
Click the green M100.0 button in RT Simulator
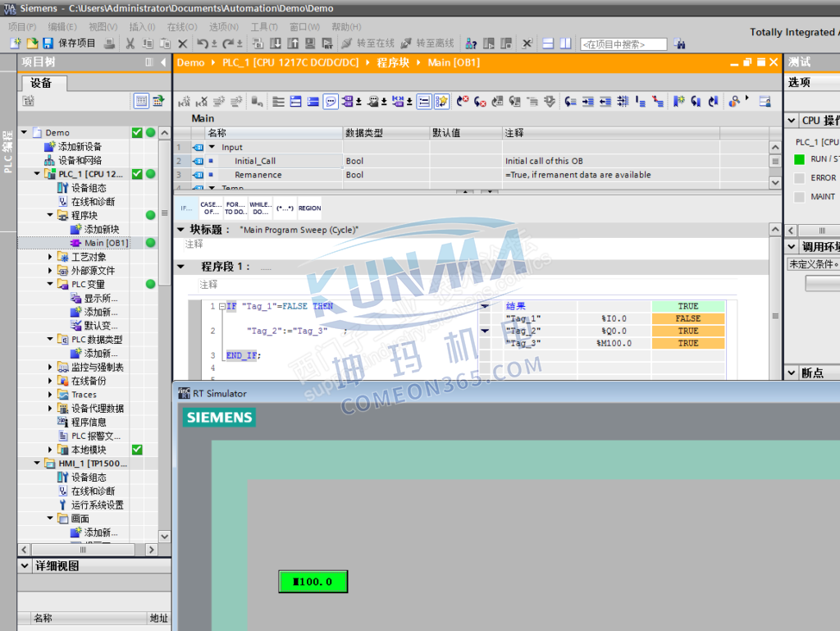pyautogui.click(x=313, y=582)
